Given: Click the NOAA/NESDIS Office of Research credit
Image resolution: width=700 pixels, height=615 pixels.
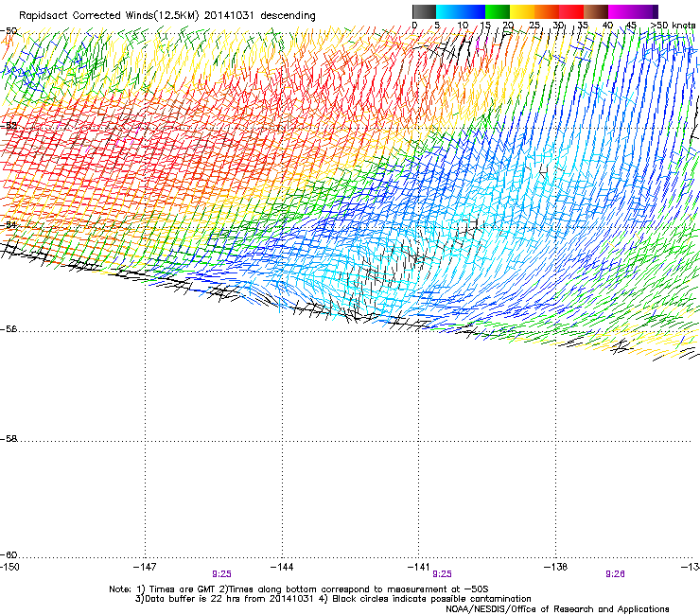Looking at the screenshot, I should (x=557, y=609).
